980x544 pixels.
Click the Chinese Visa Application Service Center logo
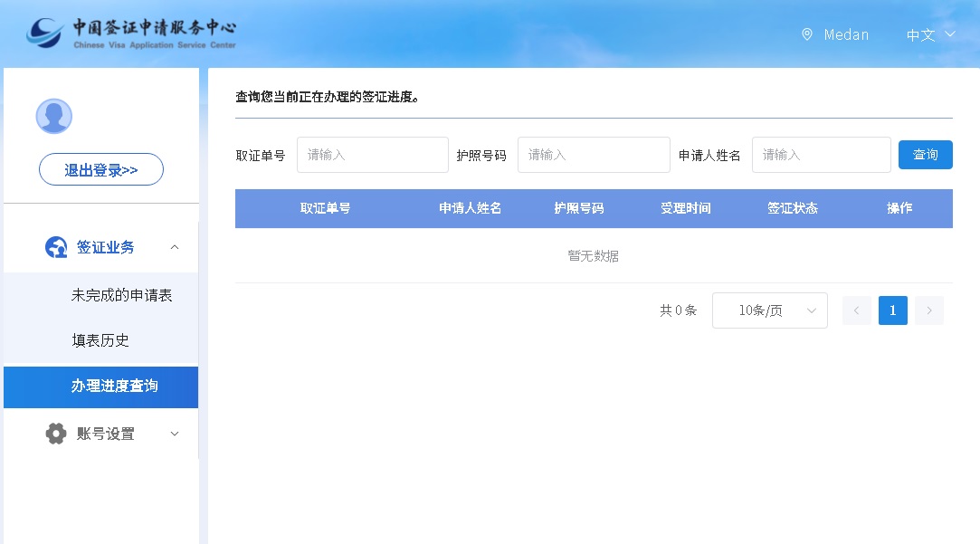click(x=131, y=33)
